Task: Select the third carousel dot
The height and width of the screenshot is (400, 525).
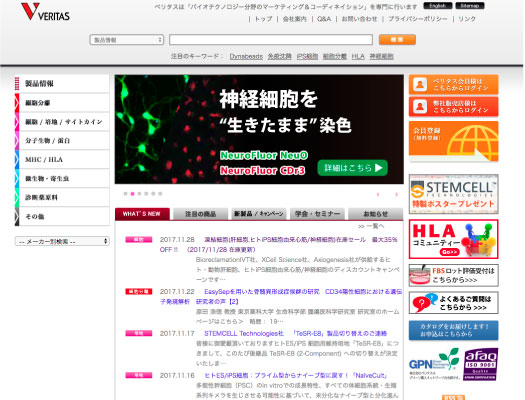Action: tap(139, 193)
